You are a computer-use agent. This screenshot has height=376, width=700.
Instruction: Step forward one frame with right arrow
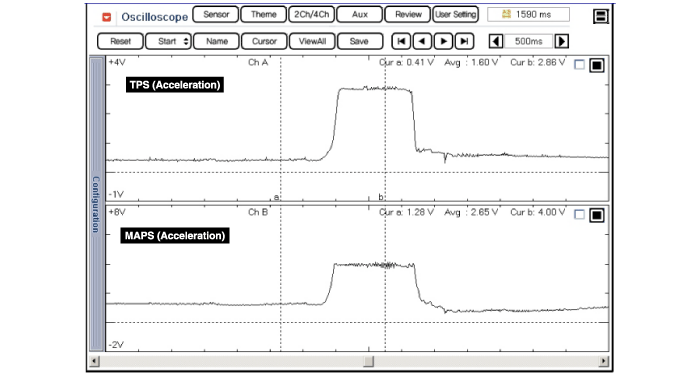pos(443,41)
